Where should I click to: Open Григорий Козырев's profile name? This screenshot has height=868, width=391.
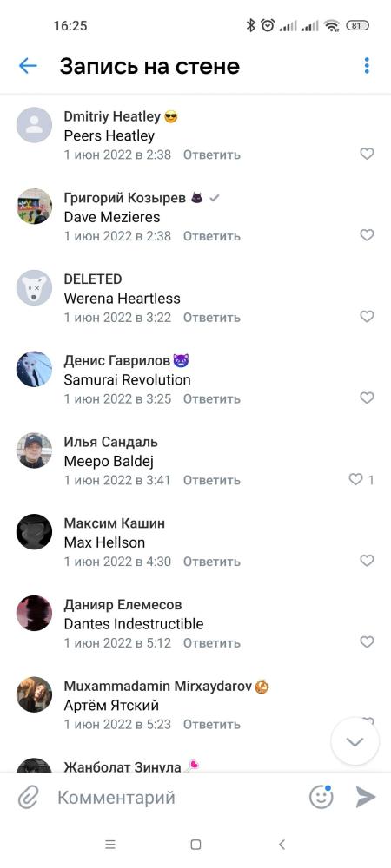[124, 198]
